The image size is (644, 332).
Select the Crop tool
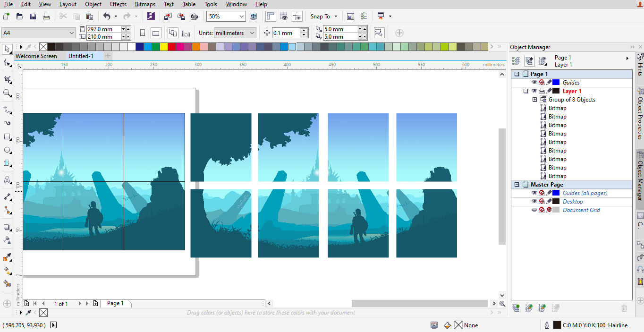(x=7, y=79)
